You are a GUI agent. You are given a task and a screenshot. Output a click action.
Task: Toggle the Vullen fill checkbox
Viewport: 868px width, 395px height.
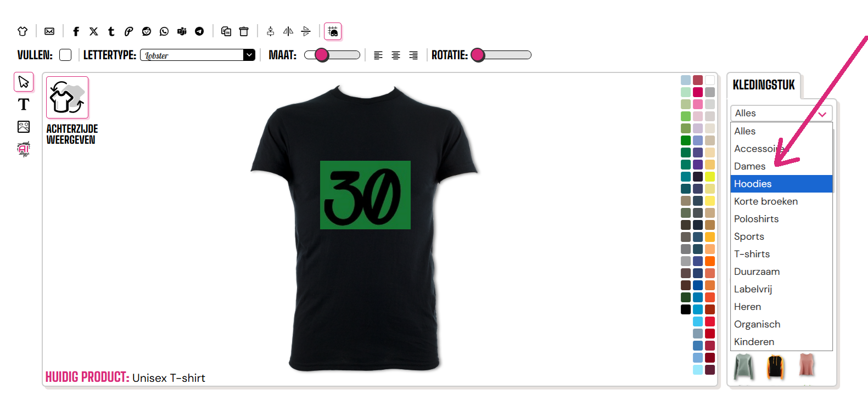[65, 55]
